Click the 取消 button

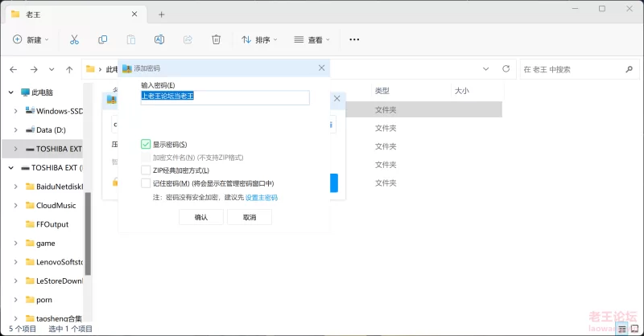250,218
